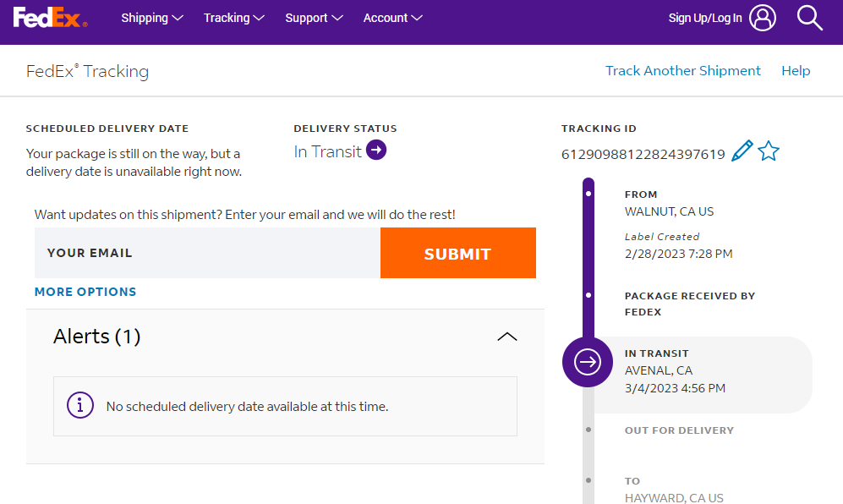Screen dimensions: 843x504
Task: Click the star to save shipment
Action: [768, 152]
